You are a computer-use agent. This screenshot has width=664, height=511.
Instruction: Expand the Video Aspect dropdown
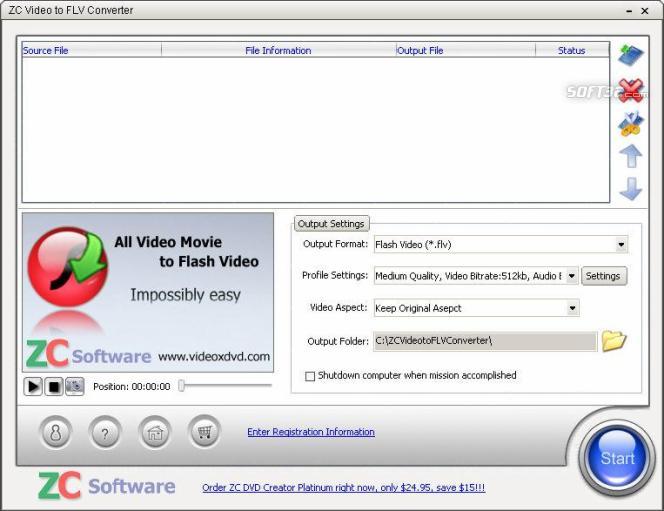[x=573, y=308]
